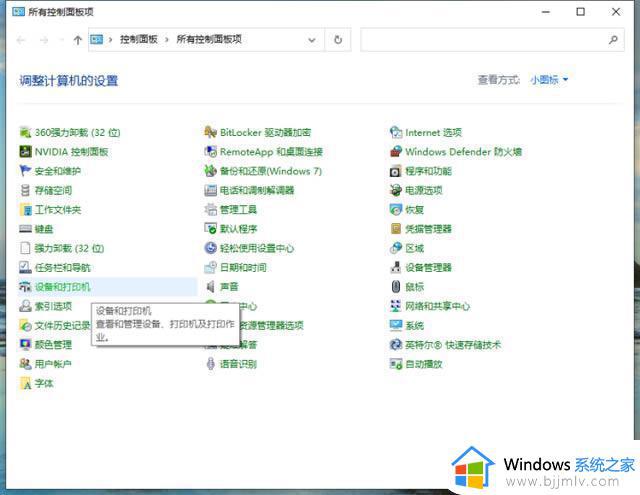The width and height of the screenshot is (640, 495).
Task: Click the 字体 fonts icon
Action: 25,383
